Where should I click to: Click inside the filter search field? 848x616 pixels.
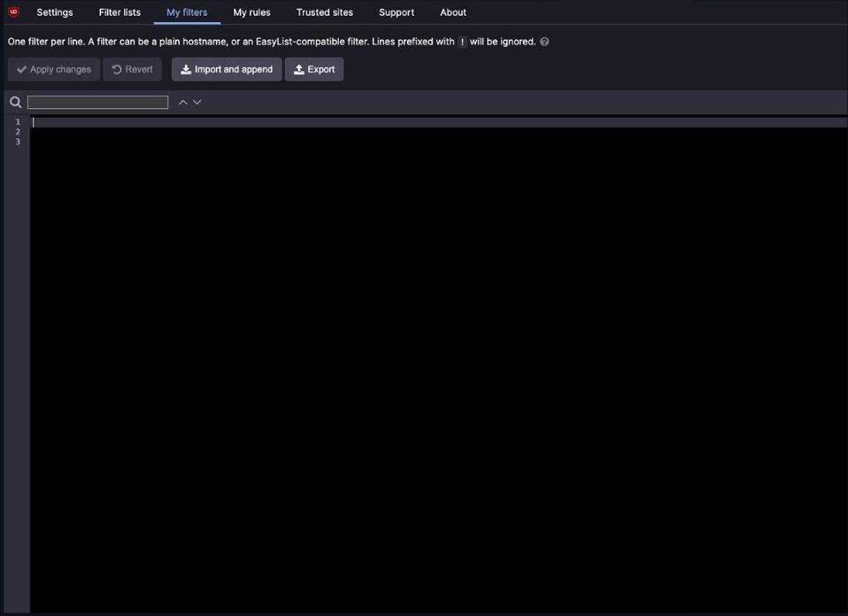97,102
